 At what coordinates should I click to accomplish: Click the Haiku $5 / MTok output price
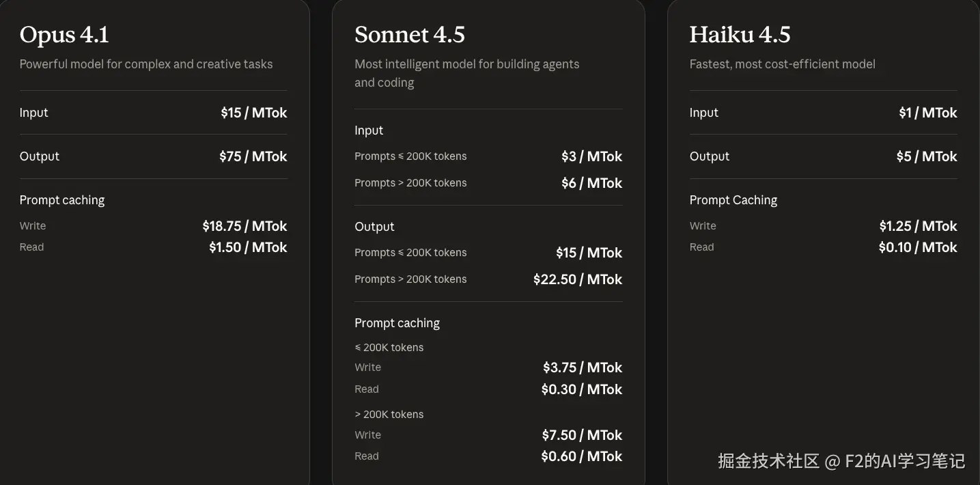[927, 156]
